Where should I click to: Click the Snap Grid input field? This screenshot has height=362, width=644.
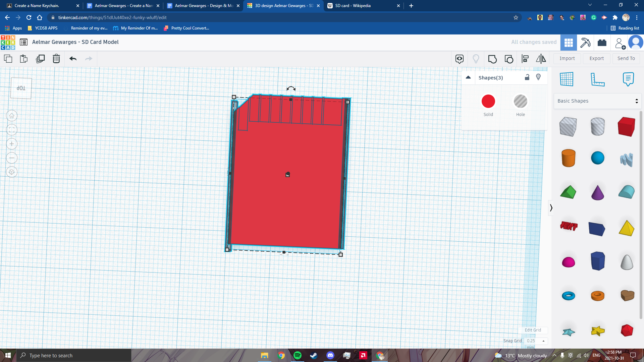point(533,340)
